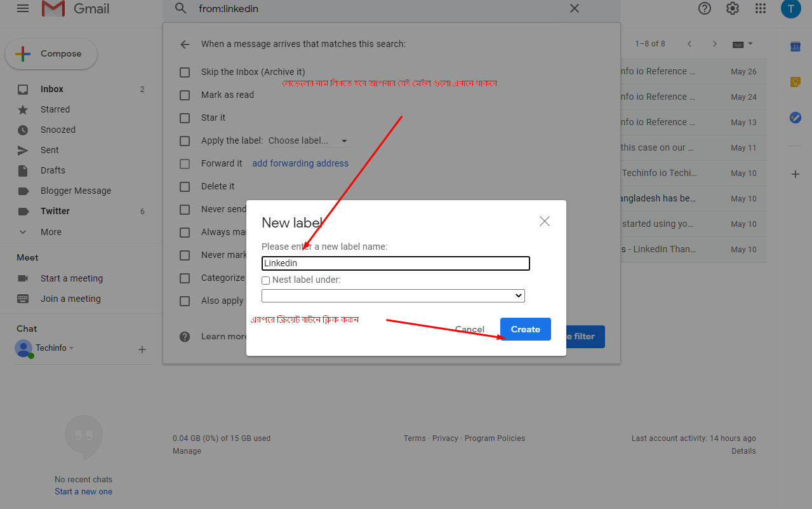Click the new label name field
812x509 pixels.
click(396, 263)
